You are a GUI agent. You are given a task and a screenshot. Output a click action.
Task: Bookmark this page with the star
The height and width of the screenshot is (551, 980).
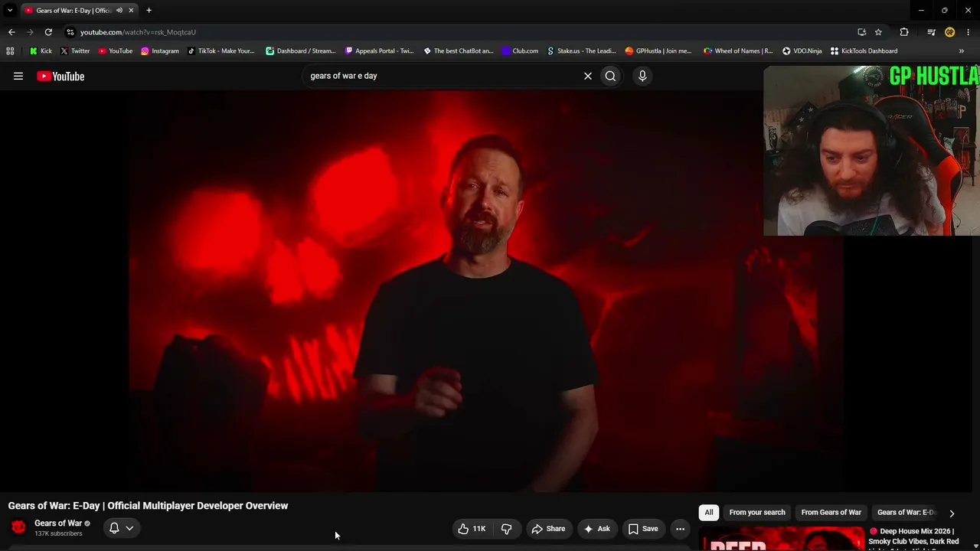[x=878, y=32]
